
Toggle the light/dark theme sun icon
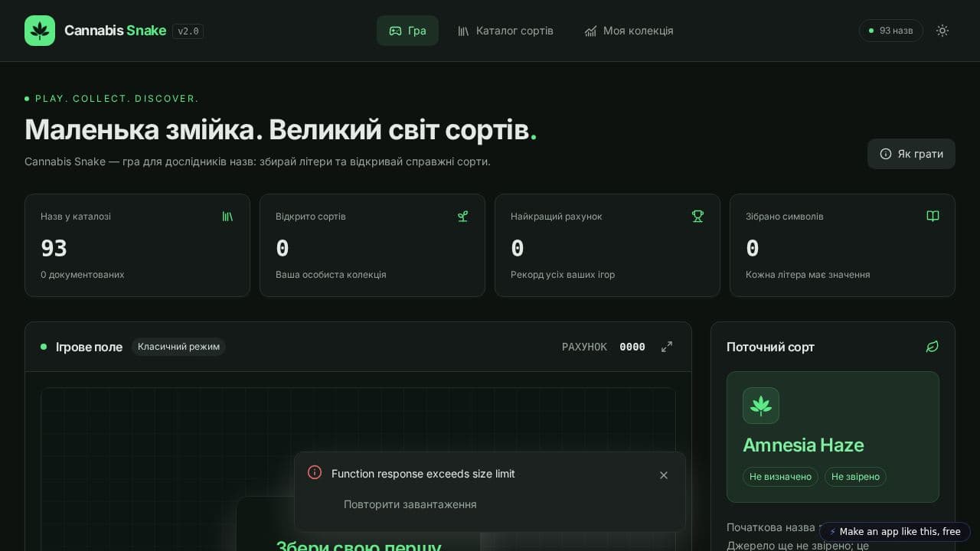942,31
